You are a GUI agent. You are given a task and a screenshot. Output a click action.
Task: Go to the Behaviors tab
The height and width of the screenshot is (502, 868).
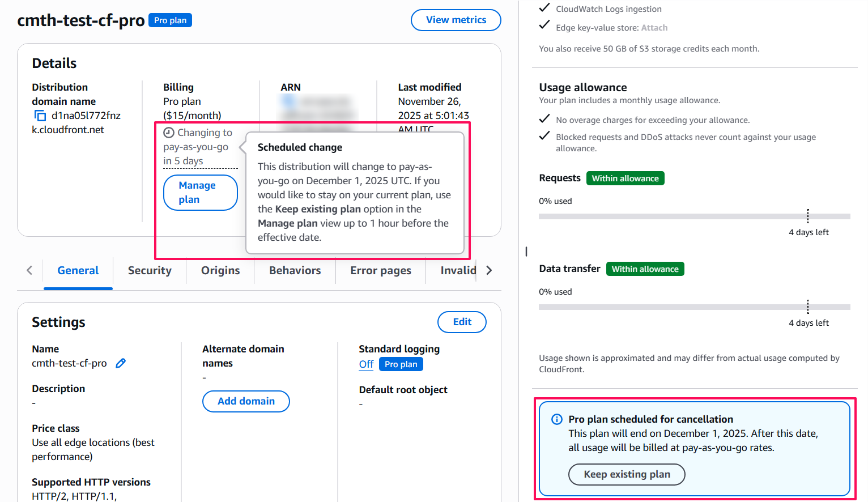[x=295, y=270]
